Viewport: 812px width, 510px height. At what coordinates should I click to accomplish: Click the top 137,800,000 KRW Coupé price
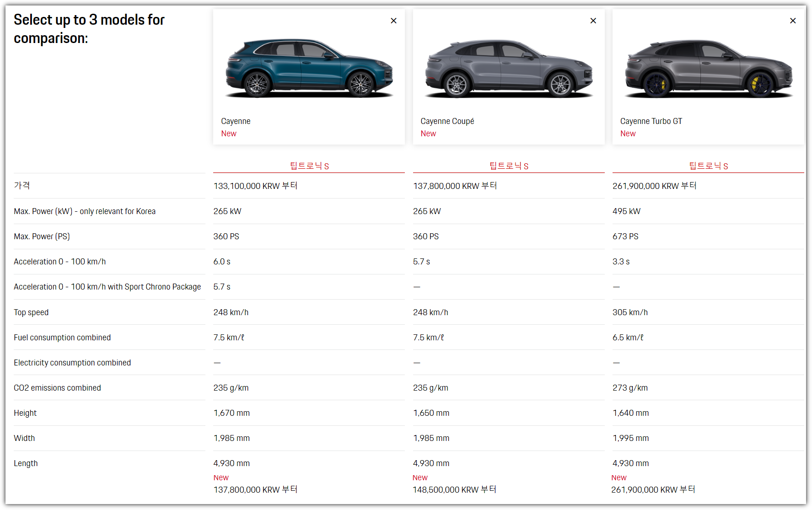coord(455,186)
